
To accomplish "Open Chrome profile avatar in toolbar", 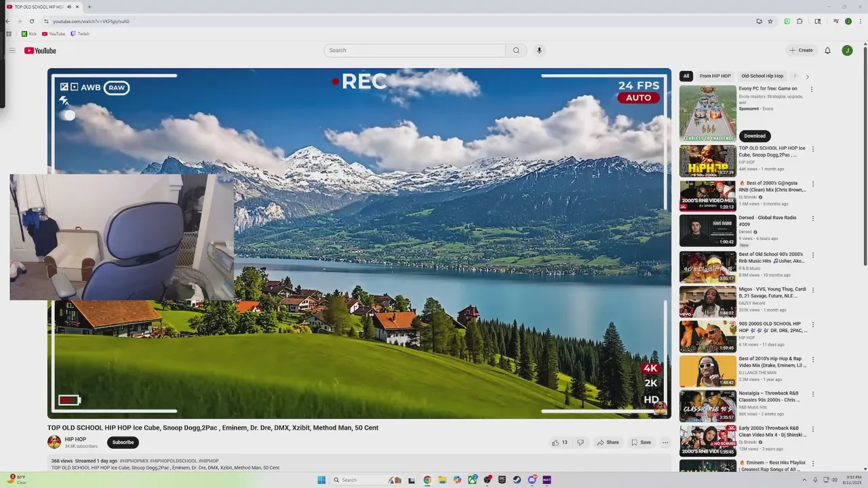I will [848, 21].
